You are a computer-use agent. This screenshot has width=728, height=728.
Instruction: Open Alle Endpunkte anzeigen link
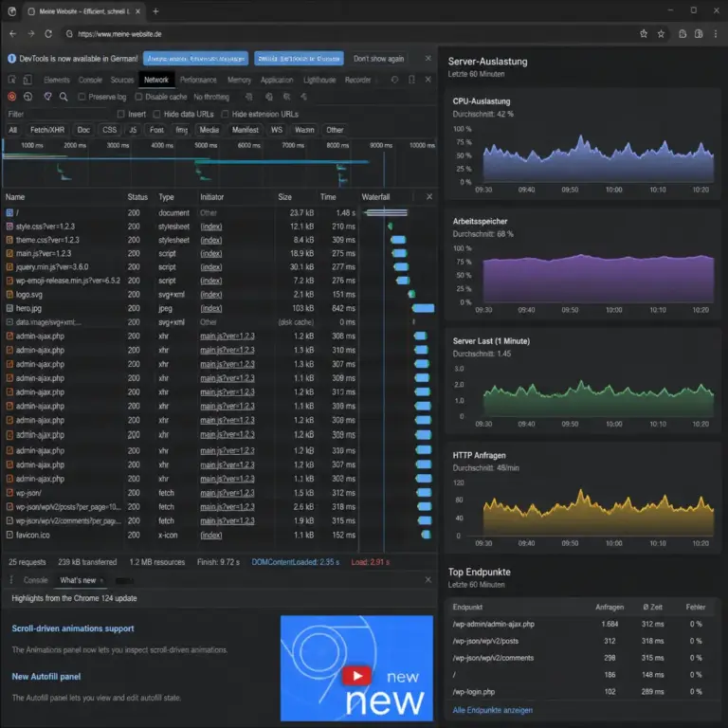pyautogui.click(x=493, y=710)
